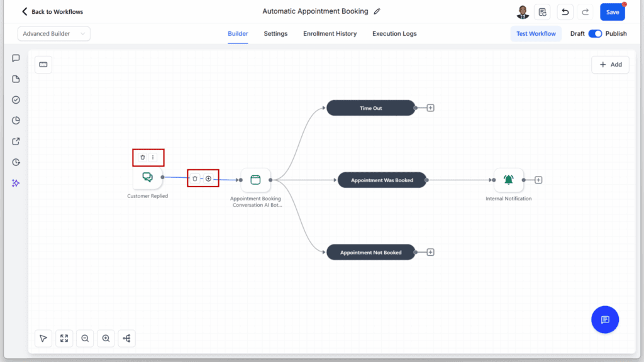Redo the last undone change
The width and height of the screenshot is (644, 362).
(586, 12)
